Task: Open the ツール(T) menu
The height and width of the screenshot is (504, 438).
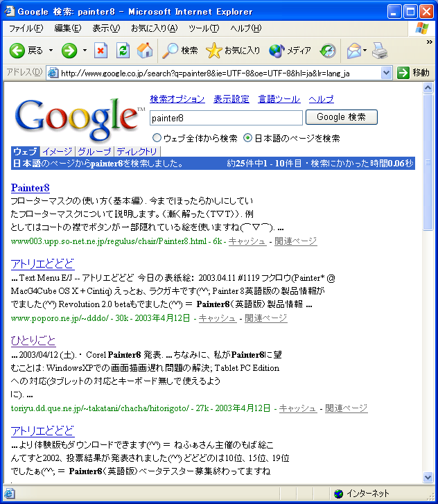Action: pyautogui.click(x=204, y=28)
